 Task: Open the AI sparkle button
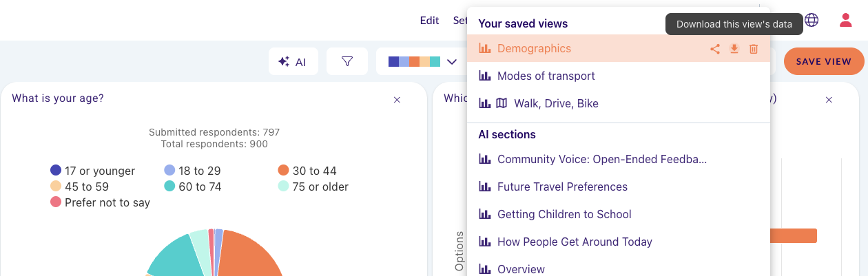pos(293,61)
